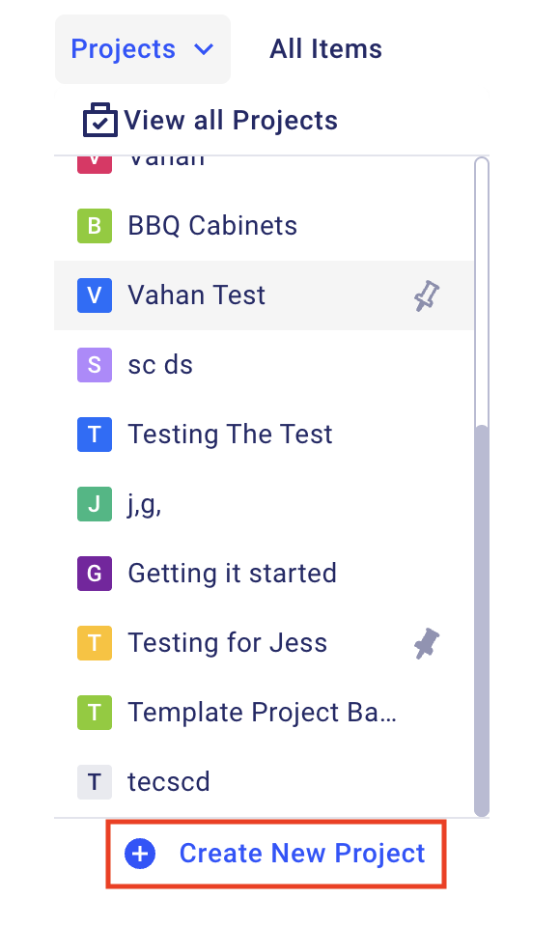Unpin the Testing for Jess project
This screenshot has height=927, width=560.
click(427, 643)
